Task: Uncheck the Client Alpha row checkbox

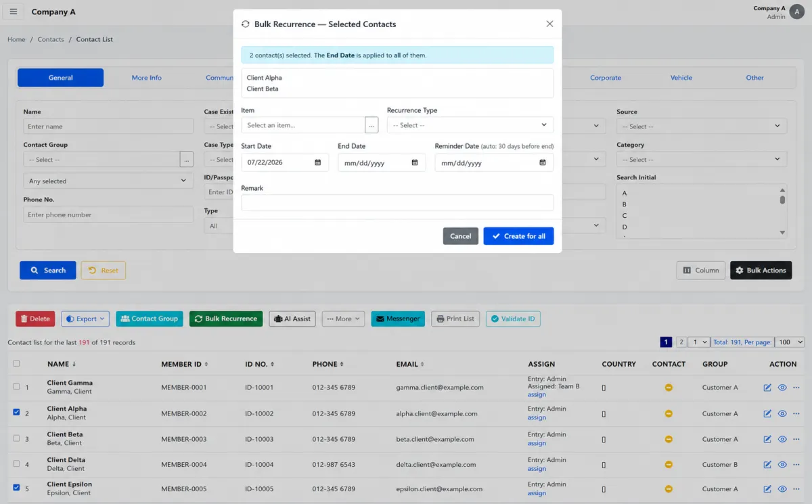Action: point(16,412)
